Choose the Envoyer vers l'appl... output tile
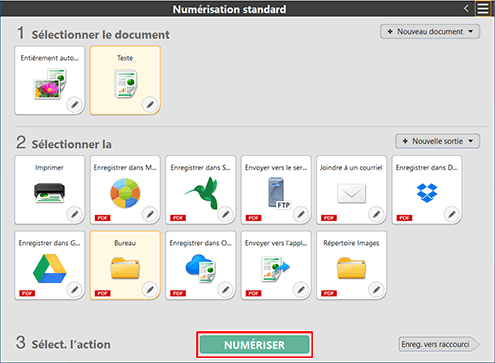Image resolution: width=495 pixels, height=363 pixels. tap(276, 265)
